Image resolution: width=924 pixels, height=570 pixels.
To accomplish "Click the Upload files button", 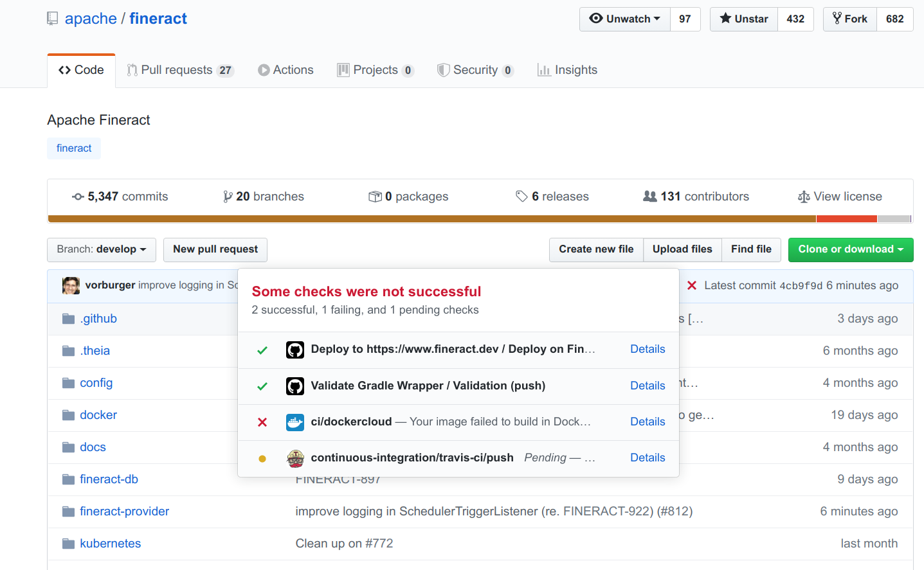I will [682, 250].
